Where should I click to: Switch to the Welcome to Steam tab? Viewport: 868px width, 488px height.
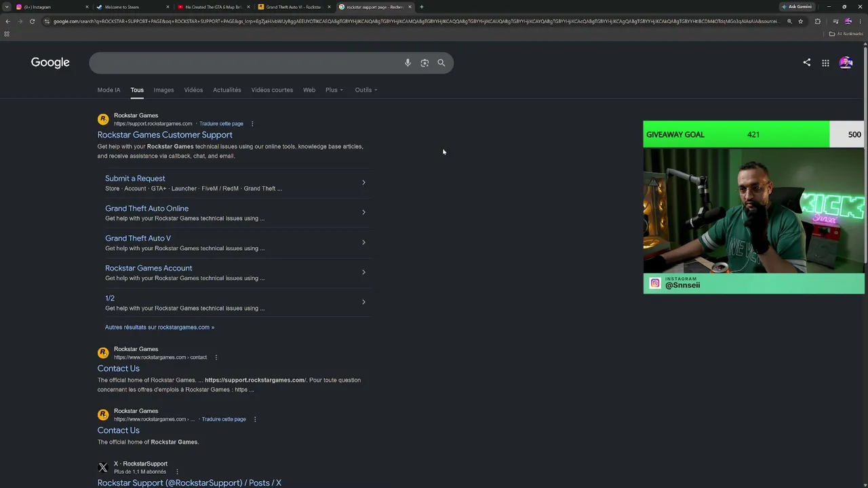coord(133,7)
